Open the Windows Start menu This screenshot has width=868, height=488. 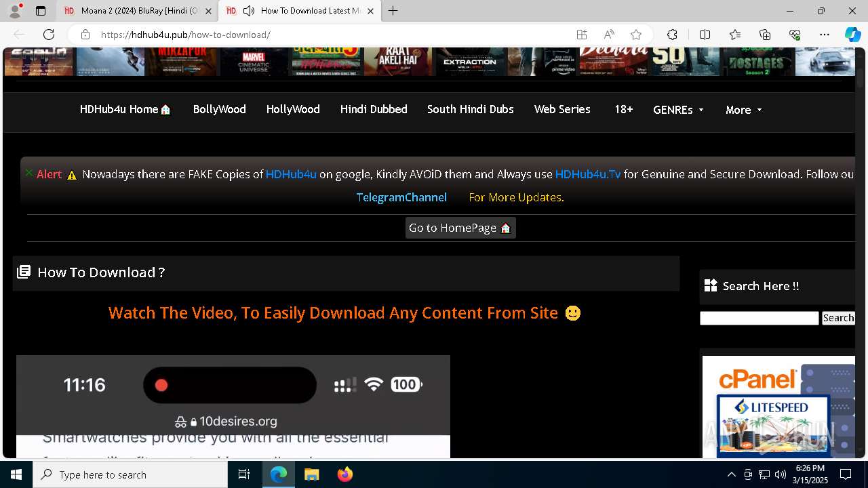[16, 474]
